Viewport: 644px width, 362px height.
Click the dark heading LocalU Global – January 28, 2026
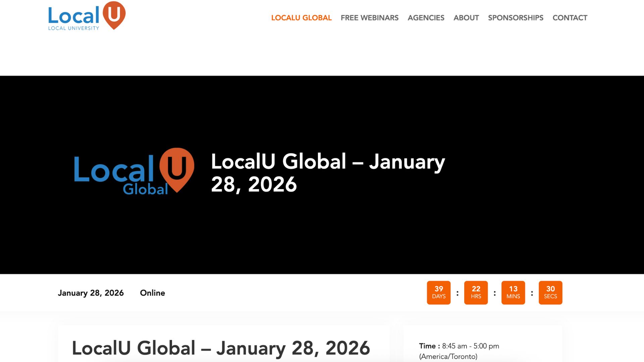click(x=221, y=348)
